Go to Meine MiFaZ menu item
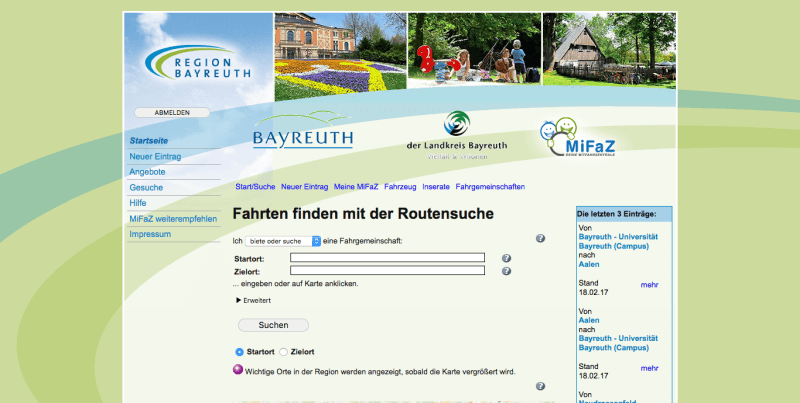 pos(356,187)
